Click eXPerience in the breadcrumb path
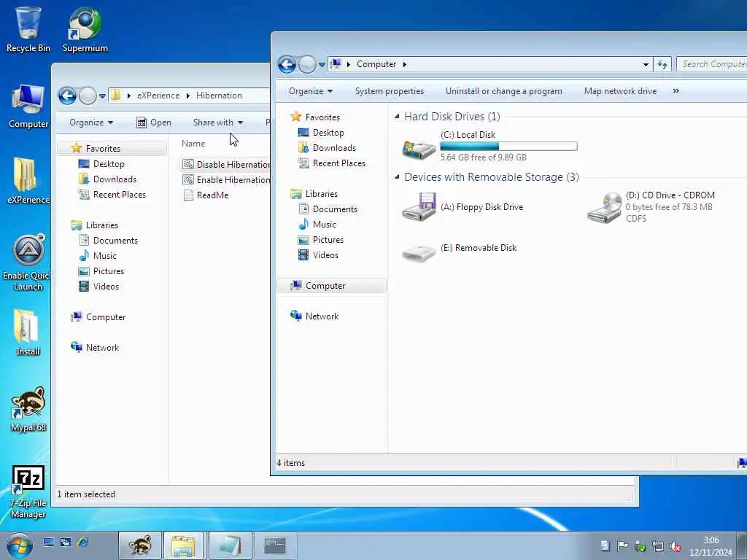This screenshot has height=560, width=747. point(158,96)
